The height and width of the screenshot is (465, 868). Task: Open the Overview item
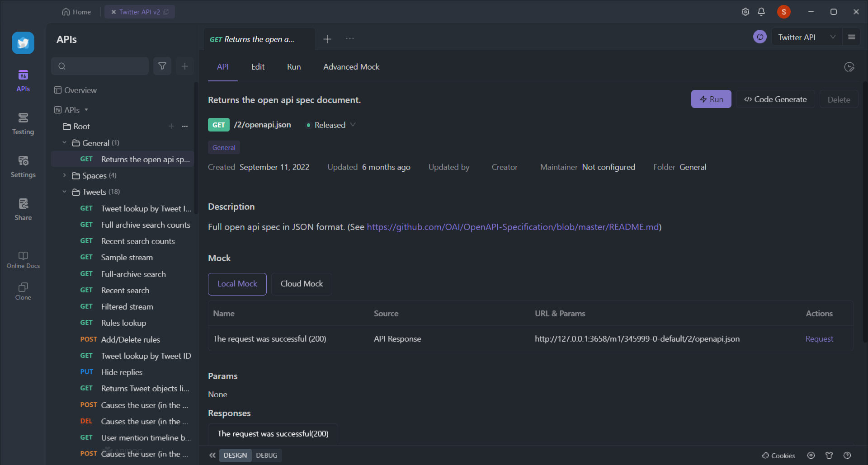[x=75, y=90]
